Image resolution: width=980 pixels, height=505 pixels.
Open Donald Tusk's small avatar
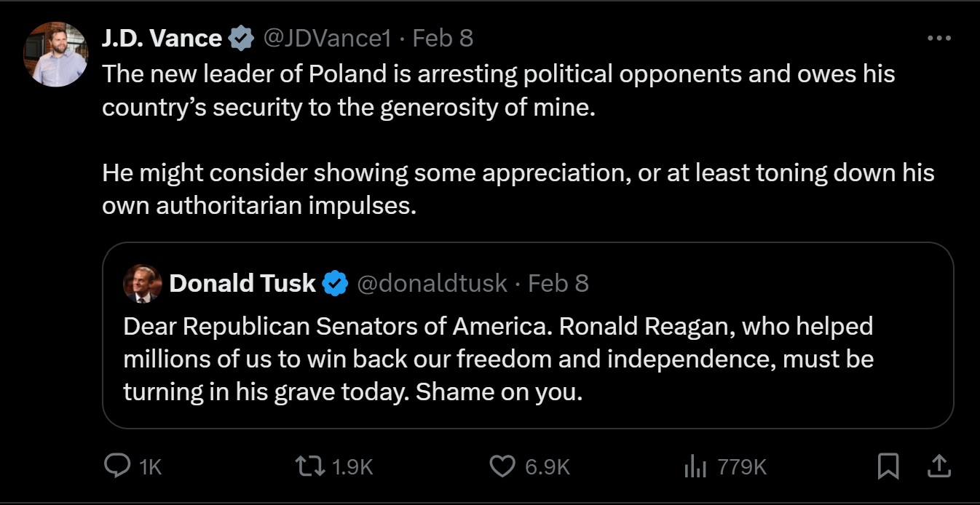pyautogui.click(x=143, y=283)
